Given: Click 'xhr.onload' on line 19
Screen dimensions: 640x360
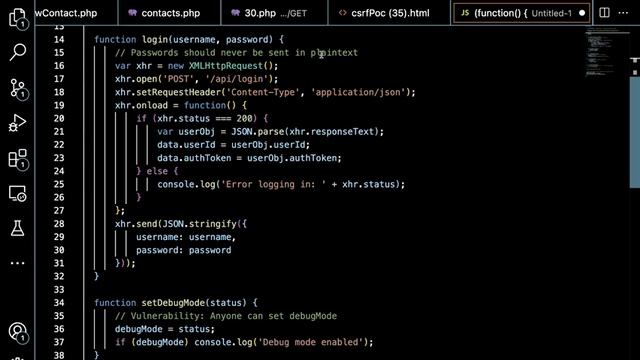Looking at the screenshot, I should (141, 105).
